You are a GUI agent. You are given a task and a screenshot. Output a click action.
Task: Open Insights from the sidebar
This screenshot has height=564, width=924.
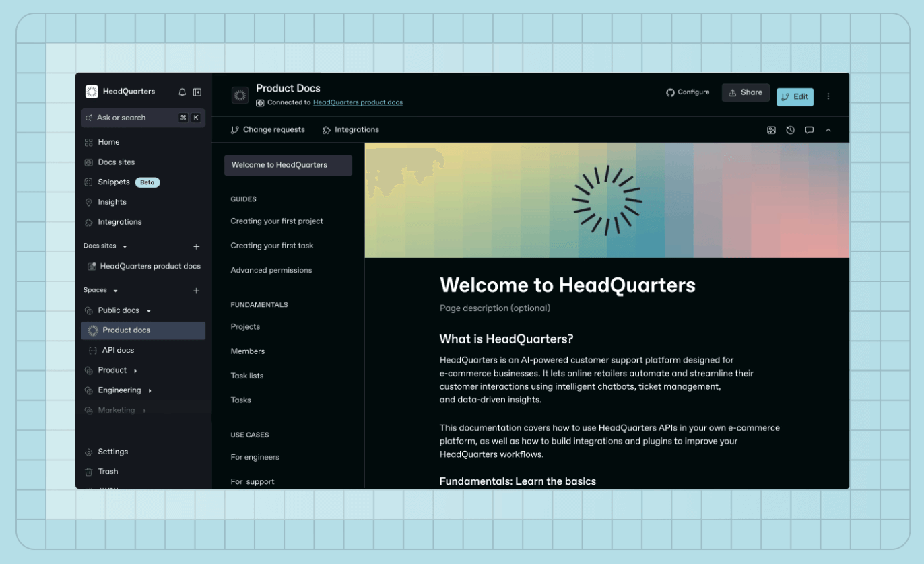coord(113,202)
